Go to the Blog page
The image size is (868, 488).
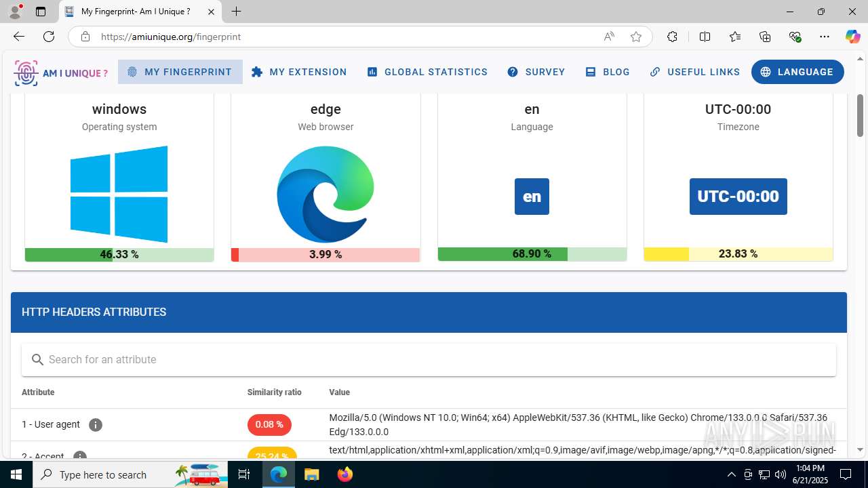608,72
